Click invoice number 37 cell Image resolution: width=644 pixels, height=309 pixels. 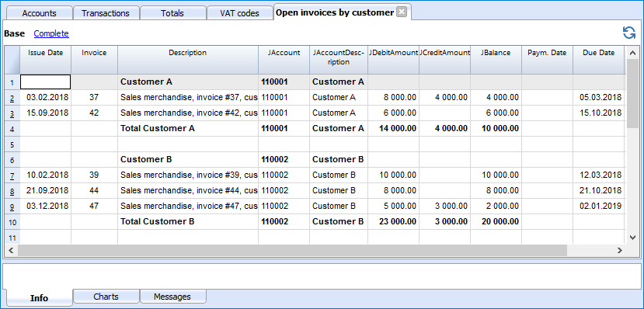(94, 98)
